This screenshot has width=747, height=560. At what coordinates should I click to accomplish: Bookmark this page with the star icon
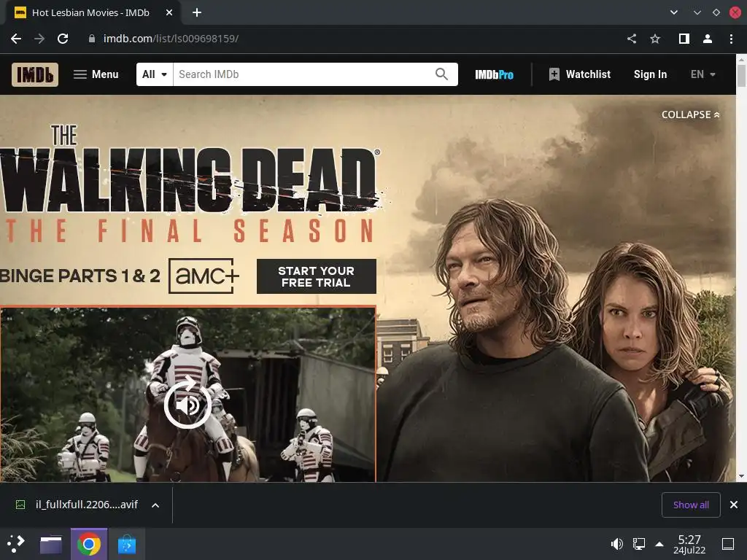coord(655,39)
